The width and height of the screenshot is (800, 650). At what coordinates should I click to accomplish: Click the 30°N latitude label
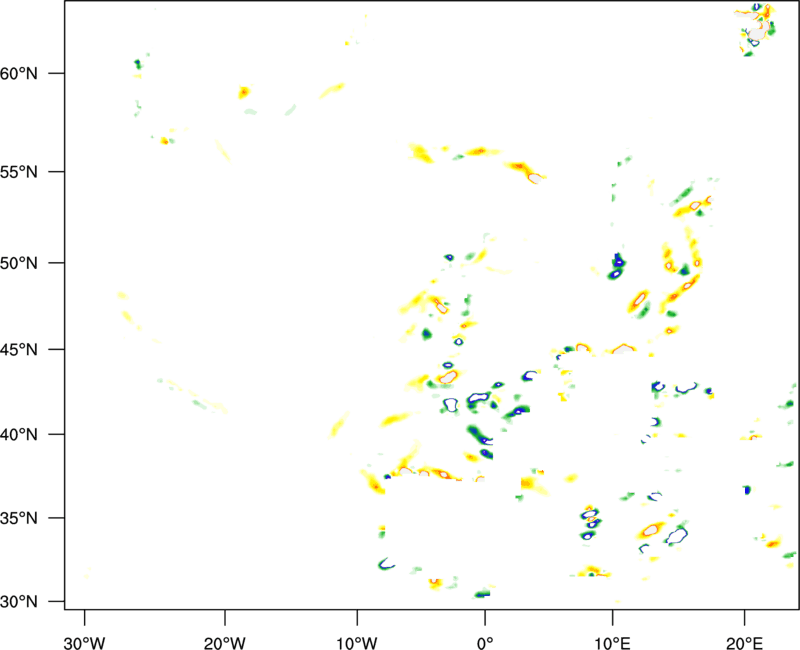coord(19,602)
